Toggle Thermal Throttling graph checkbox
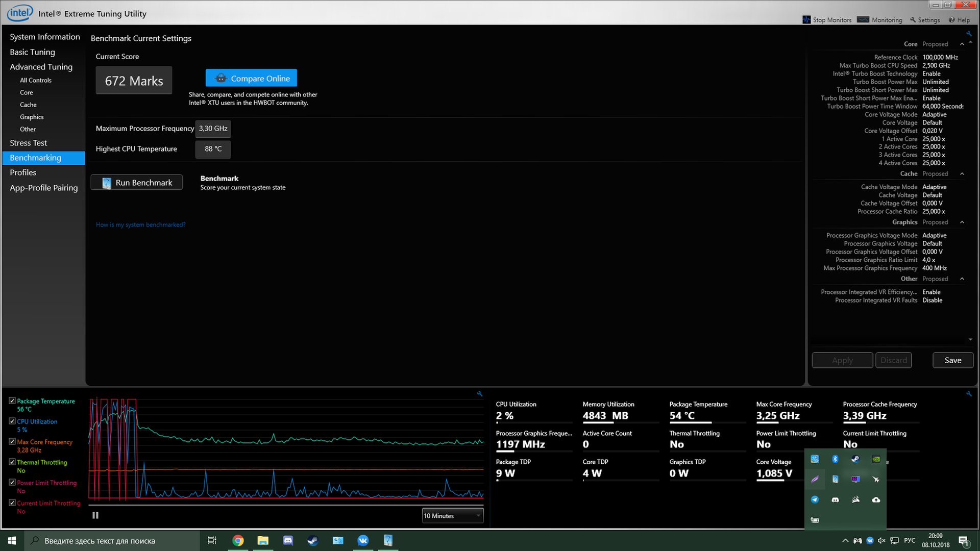This screenshot has width=980, height=551. pyautogui.click(x=12, y=462)
